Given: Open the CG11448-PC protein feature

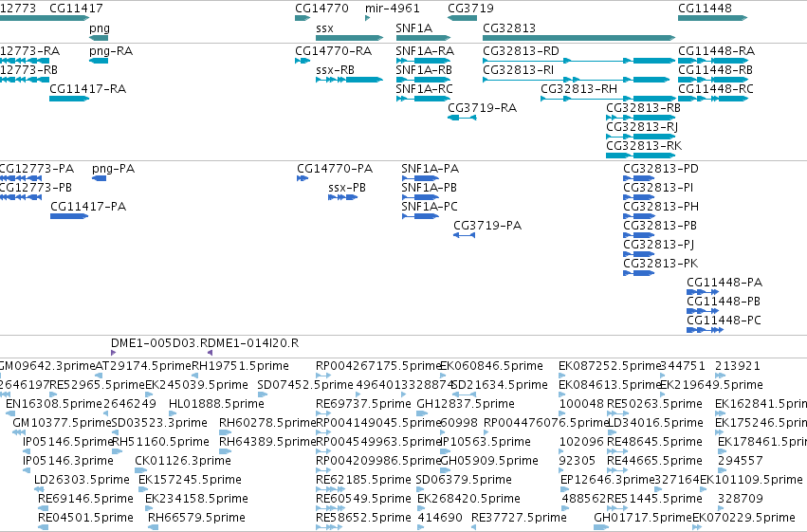Looking at the screenshot, I should tap(706, 330).
